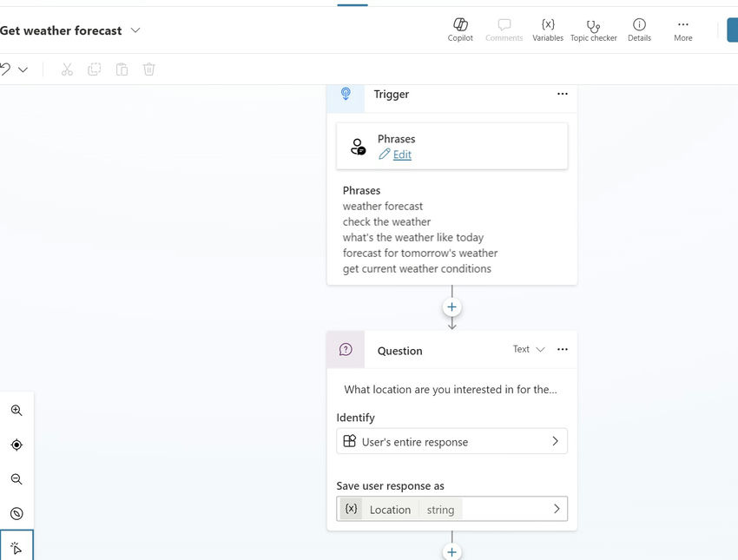
Task: Click the Question node title
Action: point(399,351)
